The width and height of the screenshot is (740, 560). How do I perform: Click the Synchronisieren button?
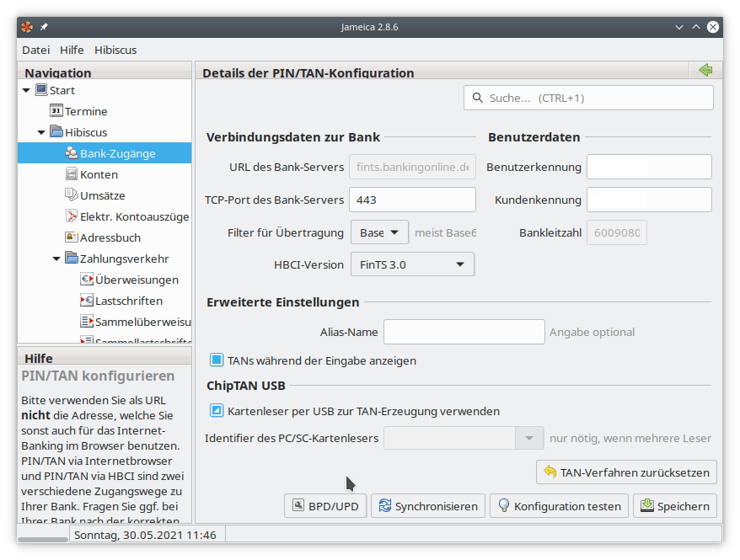pyautogui.click(x=428, y=506)
